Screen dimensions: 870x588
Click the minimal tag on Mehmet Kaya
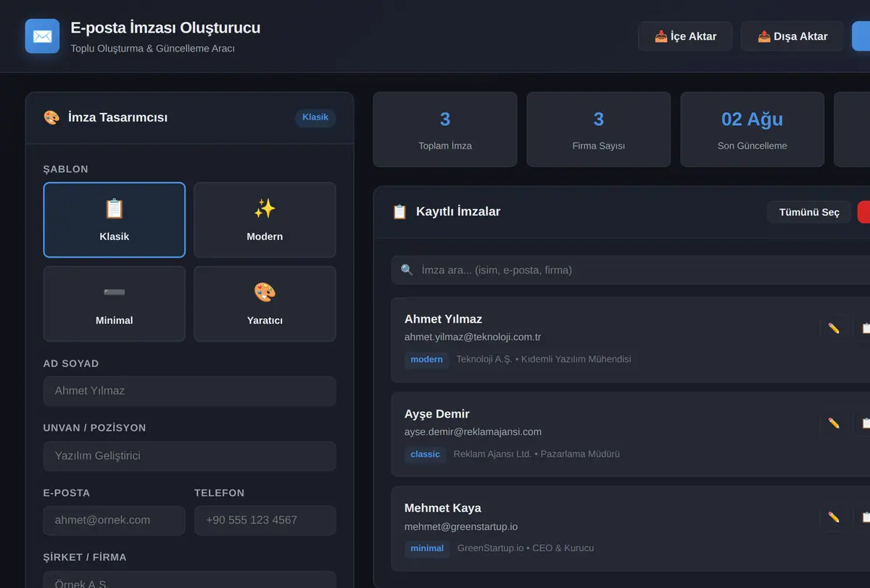pos(427,549)
